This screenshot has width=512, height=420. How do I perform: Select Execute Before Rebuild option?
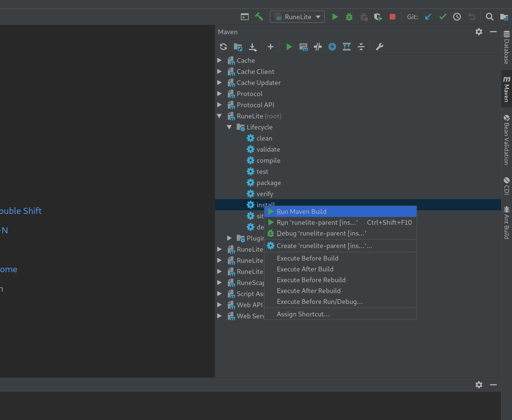tap(340, 280)
